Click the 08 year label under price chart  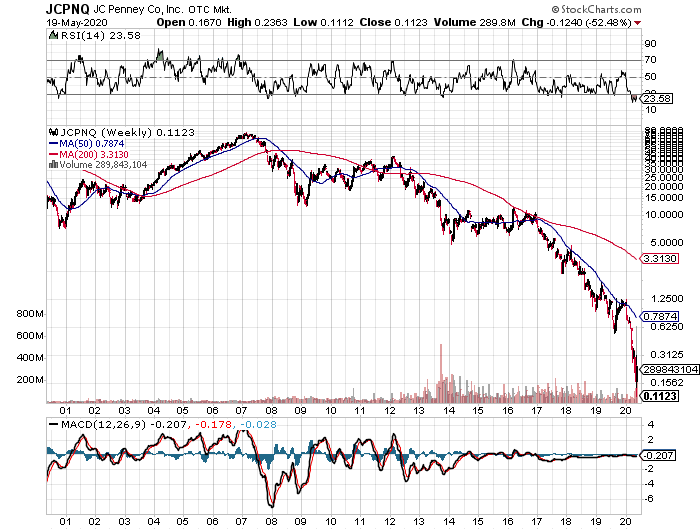click(271, 410)
